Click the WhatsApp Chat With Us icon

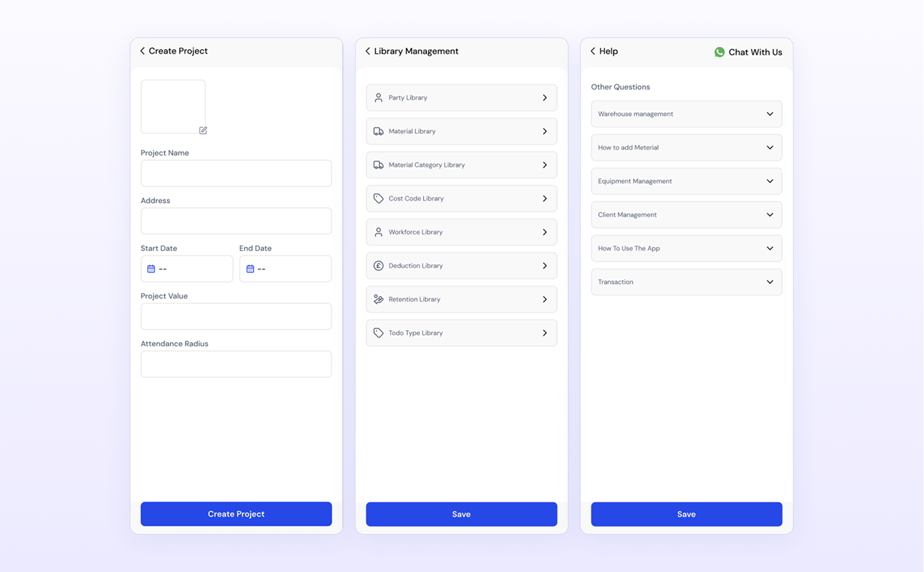tap(719, 52)
